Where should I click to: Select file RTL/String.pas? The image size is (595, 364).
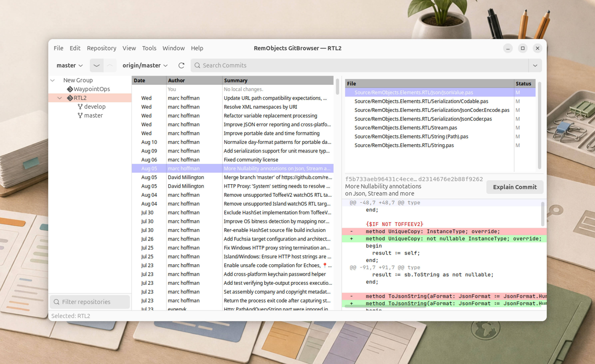440,145
